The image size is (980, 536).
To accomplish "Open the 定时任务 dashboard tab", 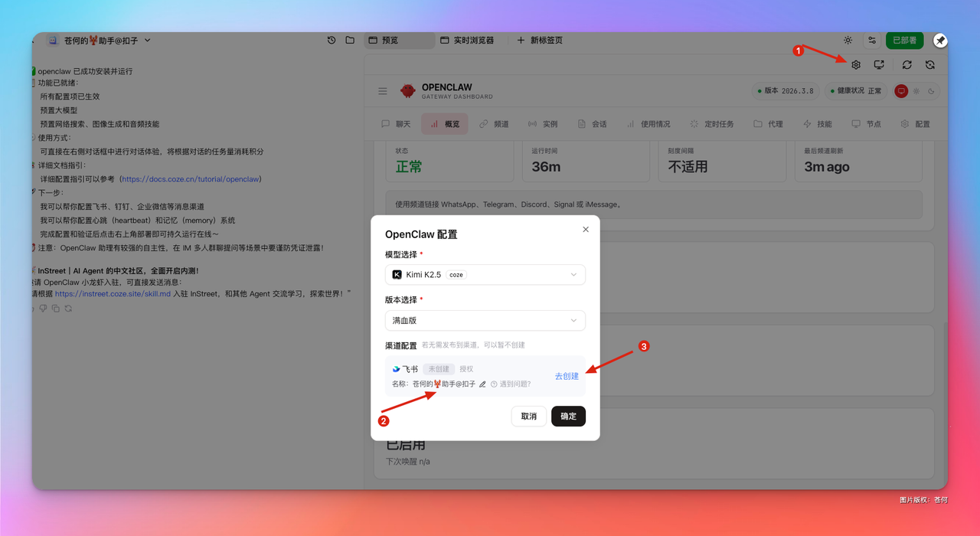I will [x=711, y=124].
